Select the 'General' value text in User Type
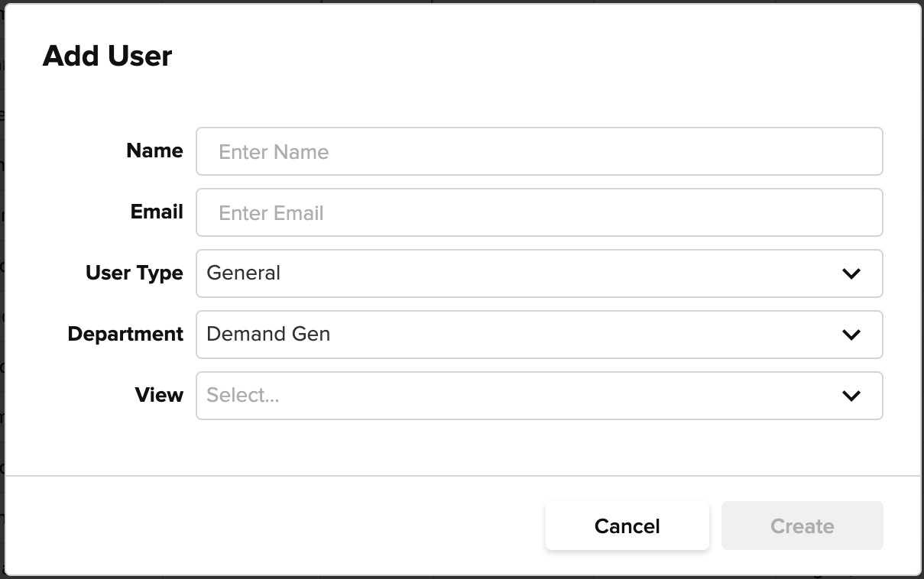Image resolution: width=924 pixels, height=579 pixels. (x=244, y=273)
